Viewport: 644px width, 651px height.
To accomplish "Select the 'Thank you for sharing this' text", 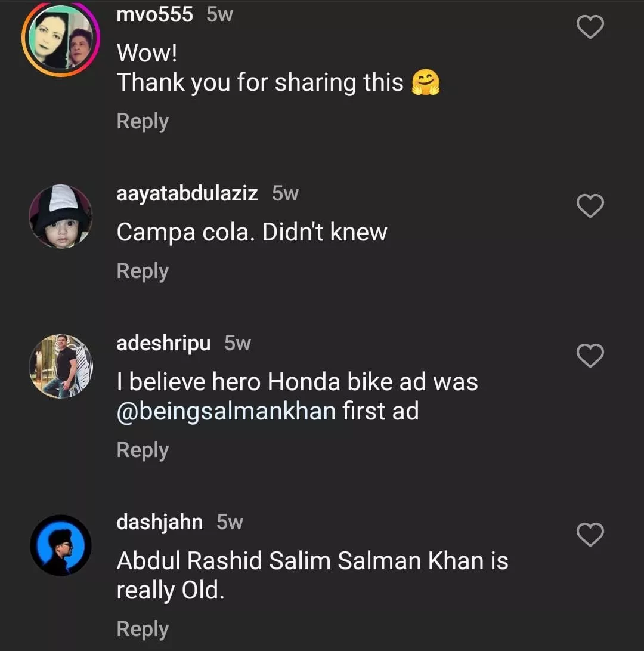I will click(x=260, y=82).
